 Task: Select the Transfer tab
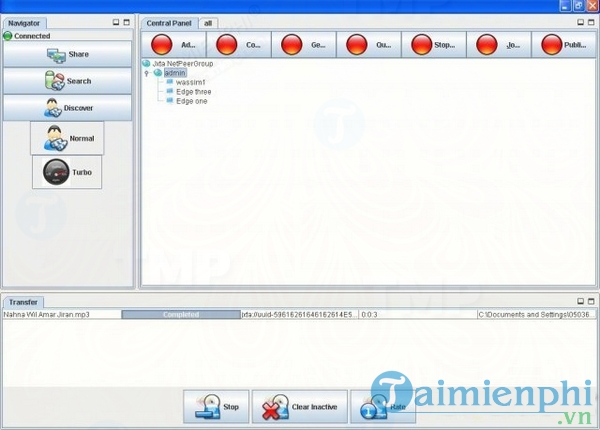point(23,301)
